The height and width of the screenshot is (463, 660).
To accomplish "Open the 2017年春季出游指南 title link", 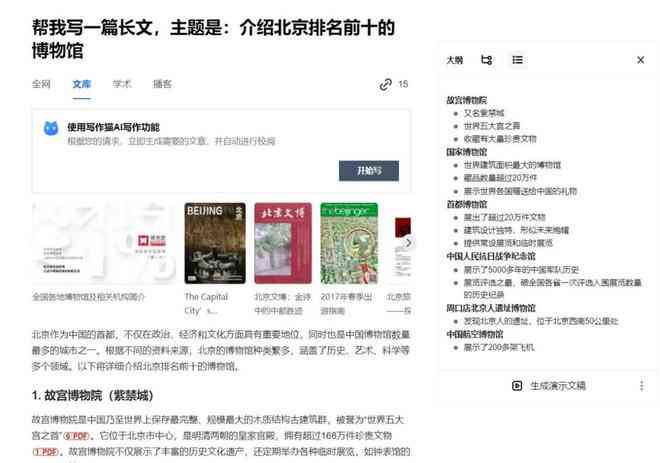I will [346, 303].
